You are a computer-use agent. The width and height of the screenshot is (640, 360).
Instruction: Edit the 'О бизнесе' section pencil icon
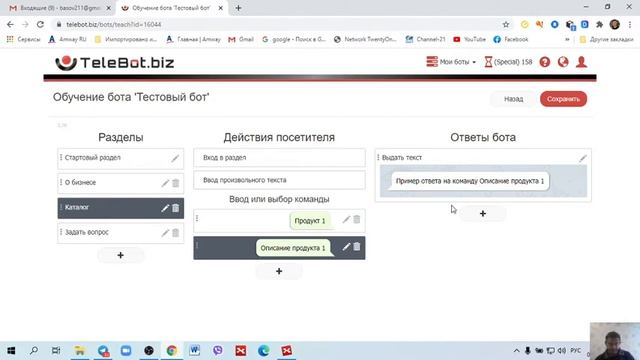pos(165,183)
